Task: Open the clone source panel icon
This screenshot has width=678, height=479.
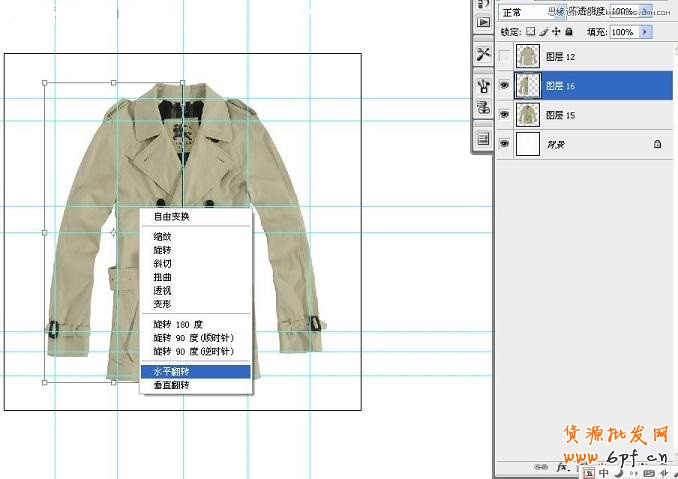Action: [483, 108]
